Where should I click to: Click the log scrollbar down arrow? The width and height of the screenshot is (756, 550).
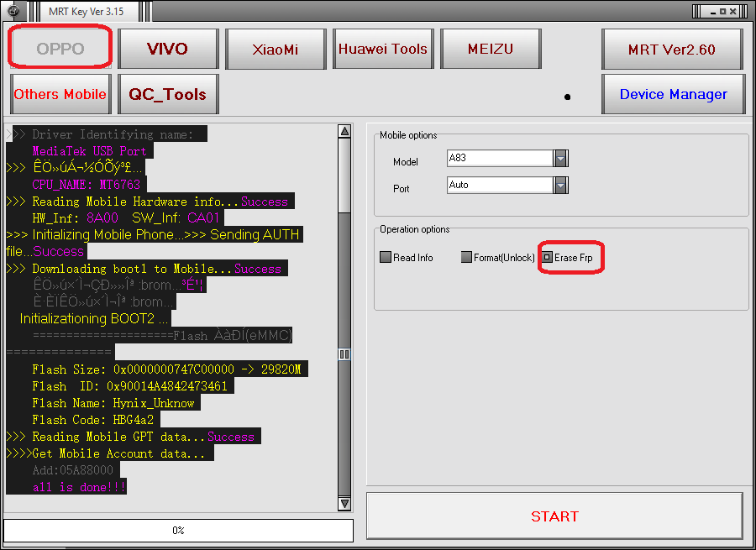tap(344, 503)
